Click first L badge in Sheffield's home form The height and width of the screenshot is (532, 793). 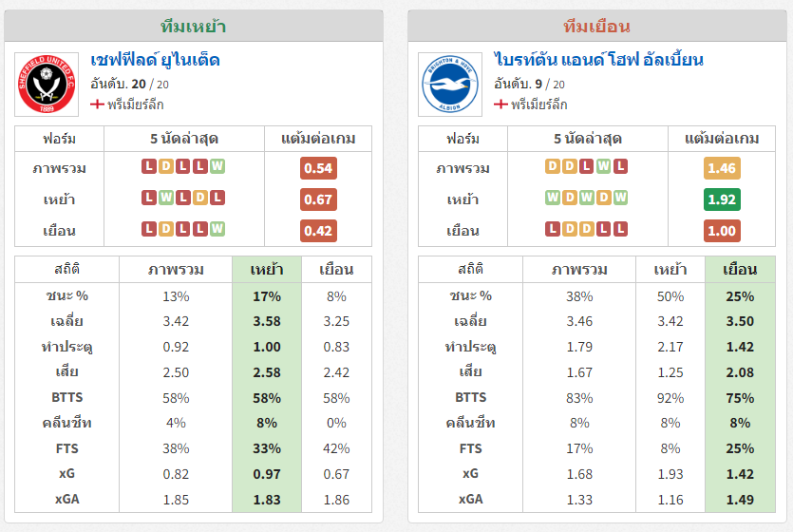click(149, 198)
